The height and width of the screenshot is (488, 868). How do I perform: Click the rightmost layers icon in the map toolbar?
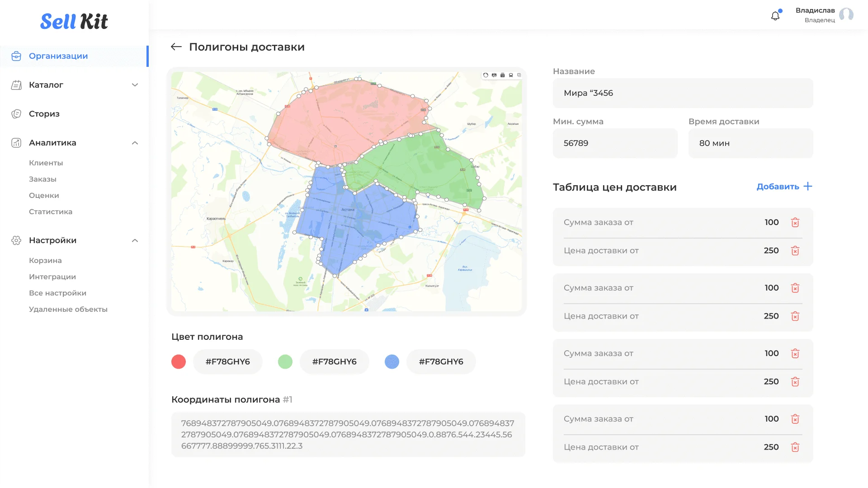[x=519, y=75]
